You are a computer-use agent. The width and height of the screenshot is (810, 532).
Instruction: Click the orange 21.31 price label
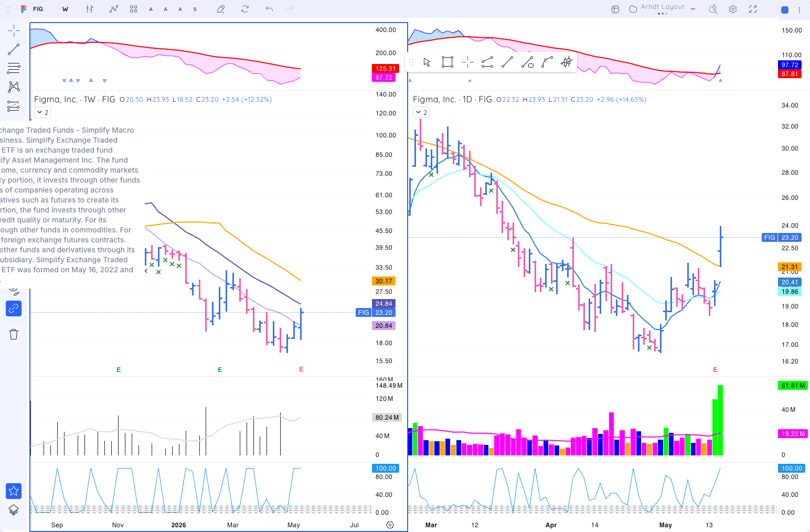(x=790, y=267)
